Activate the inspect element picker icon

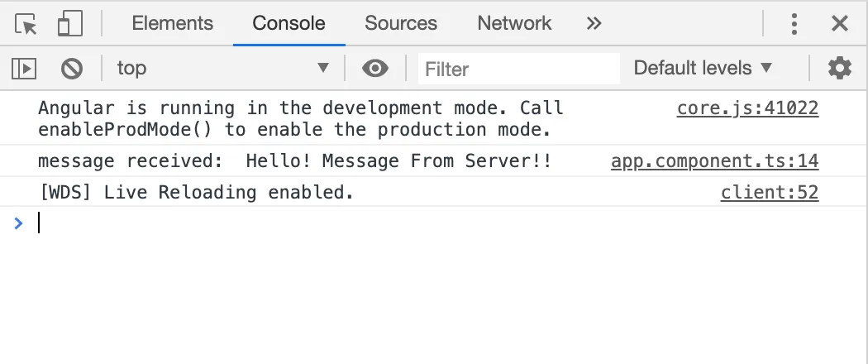(x=26, y=24)
